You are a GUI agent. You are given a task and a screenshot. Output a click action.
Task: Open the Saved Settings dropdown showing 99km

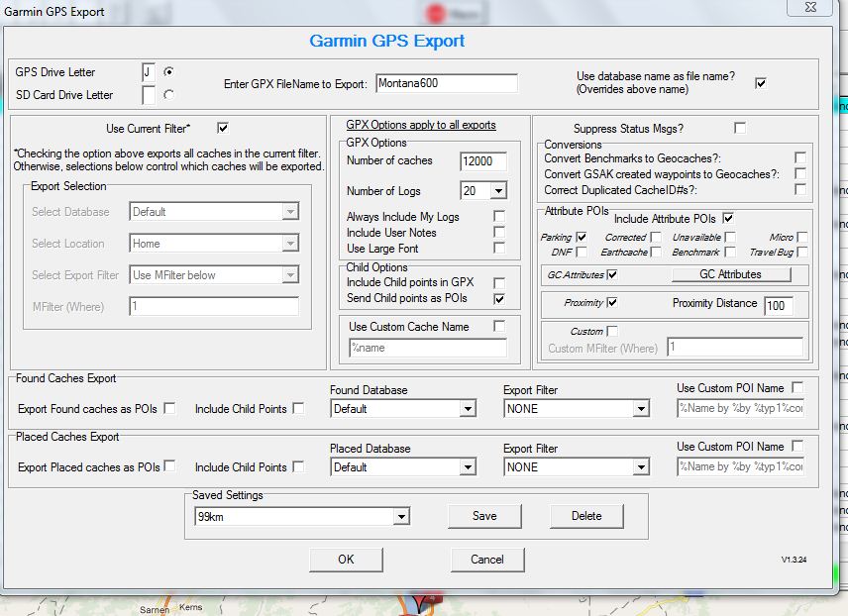pyautogui.click(x=401, y=517)
